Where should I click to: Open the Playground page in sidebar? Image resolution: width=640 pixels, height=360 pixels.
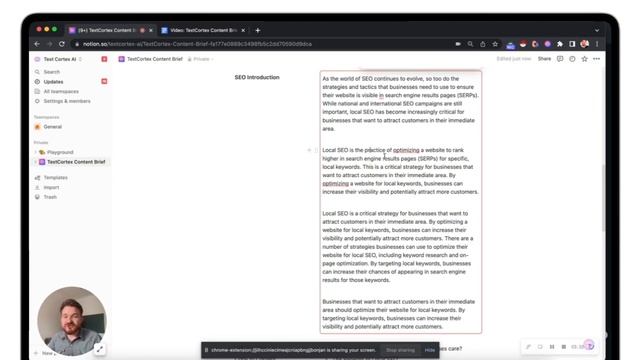(60, 152)
